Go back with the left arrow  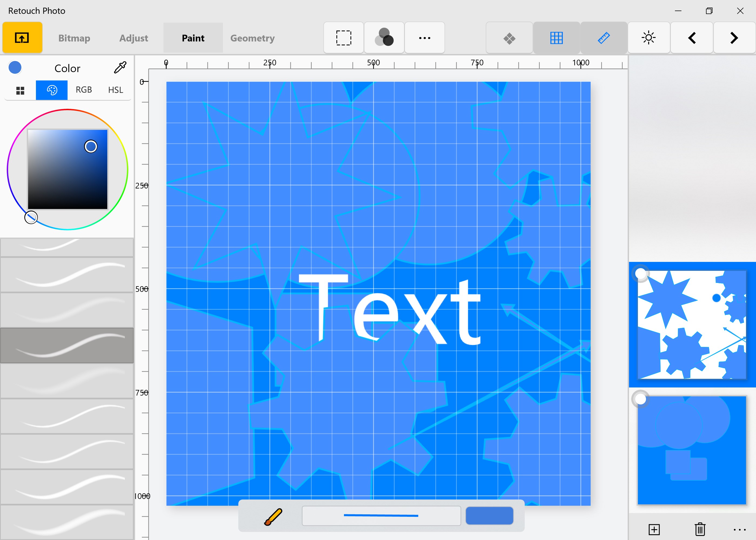pyautogui.click(x=691, y=38)
